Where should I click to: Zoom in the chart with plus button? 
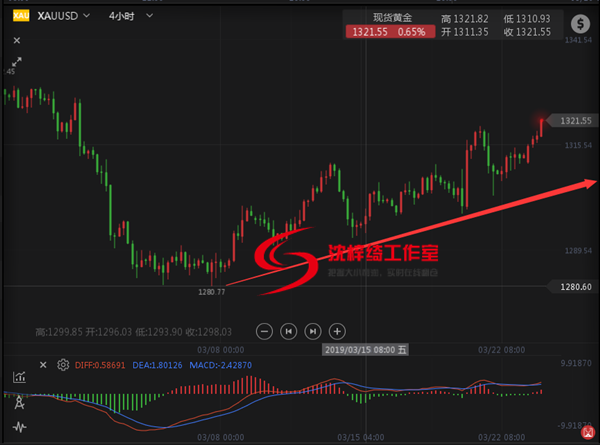click(337, 330)
